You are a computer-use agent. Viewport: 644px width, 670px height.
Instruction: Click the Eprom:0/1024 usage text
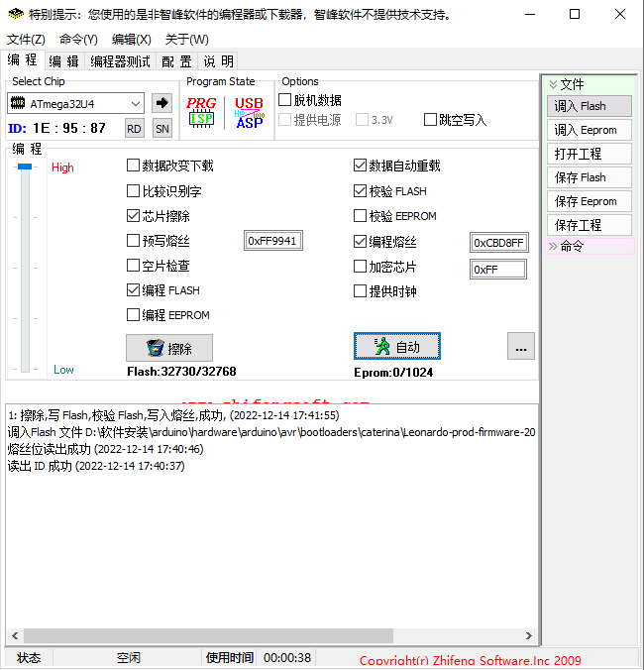click(393, 373)
